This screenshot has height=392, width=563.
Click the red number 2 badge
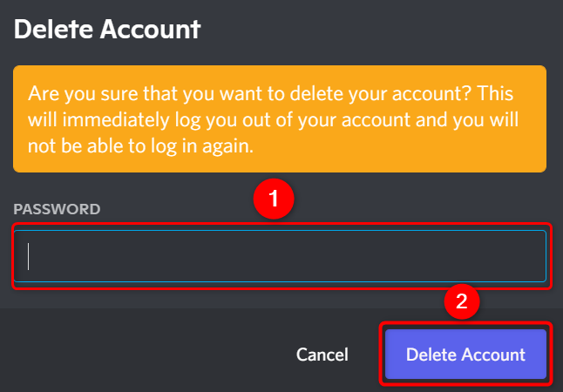463,301
